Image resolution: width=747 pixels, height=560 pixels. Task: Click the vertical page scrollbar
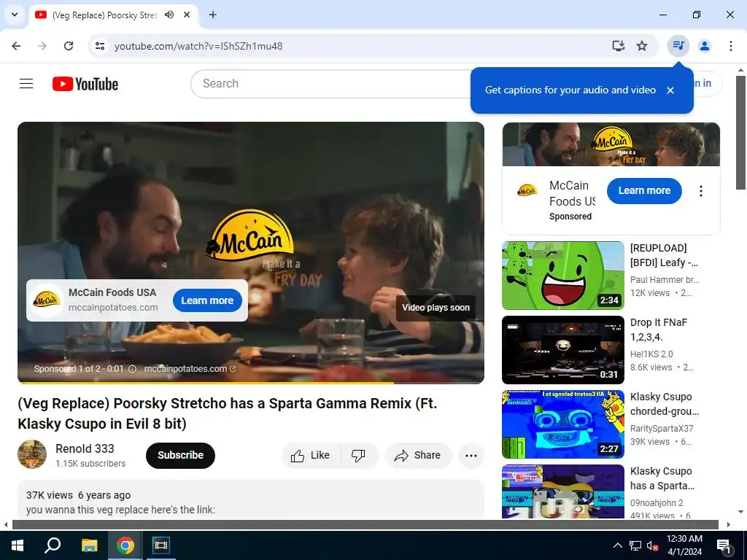741,133
